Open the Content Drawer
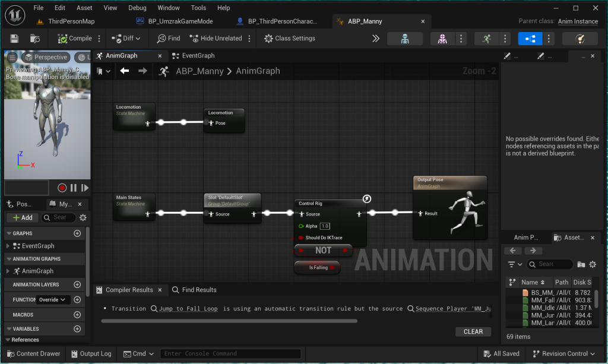The width and height of the screenshot is (608, 364). 34,353
